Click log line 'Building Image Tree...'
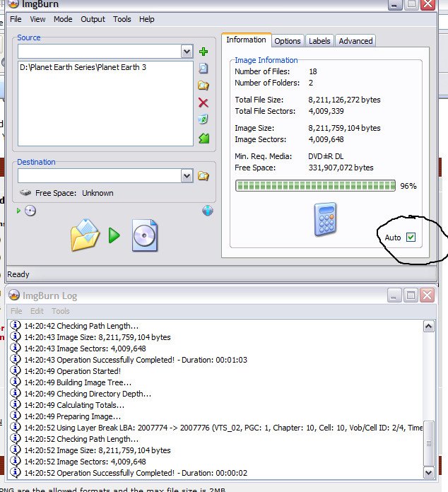Screen dimensions: 448x492 point(78,382)
